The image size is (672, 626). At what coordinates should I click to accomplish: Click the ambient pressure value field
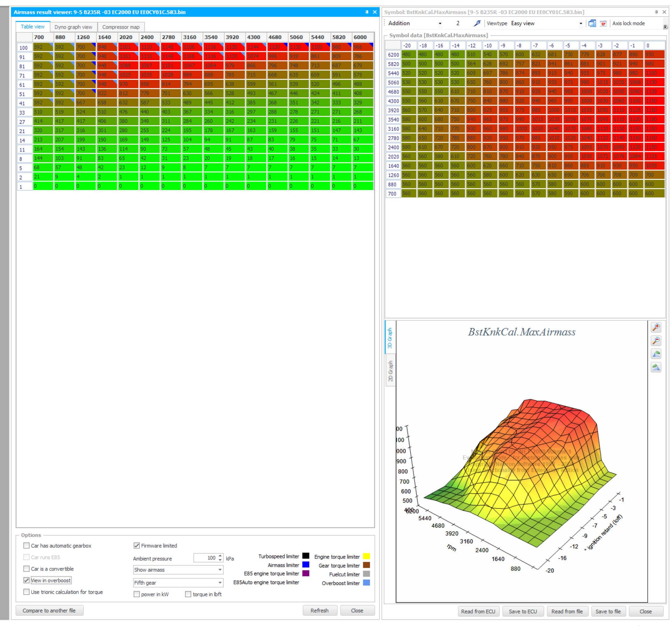coord(205,557)
